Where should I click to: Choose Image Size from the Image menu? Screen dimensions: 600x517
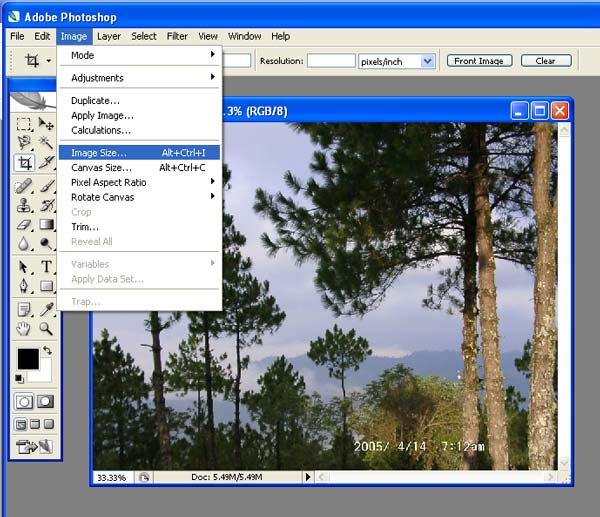pos(99,153)
